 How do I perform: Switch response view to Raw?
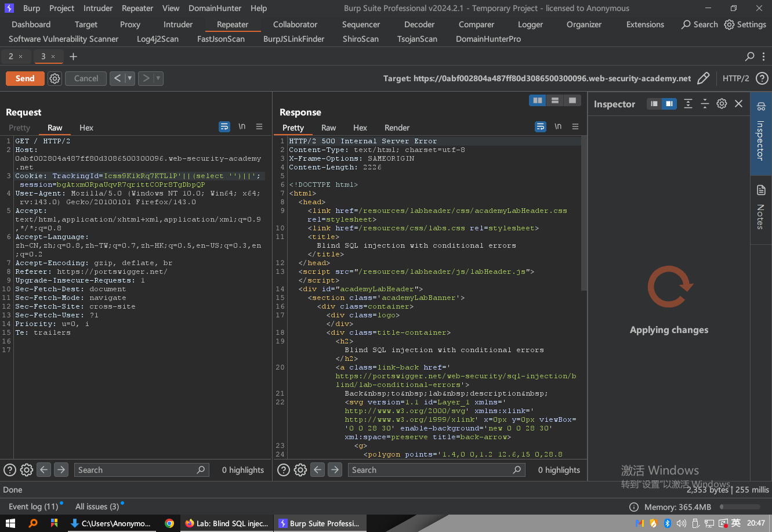[329, 128]
